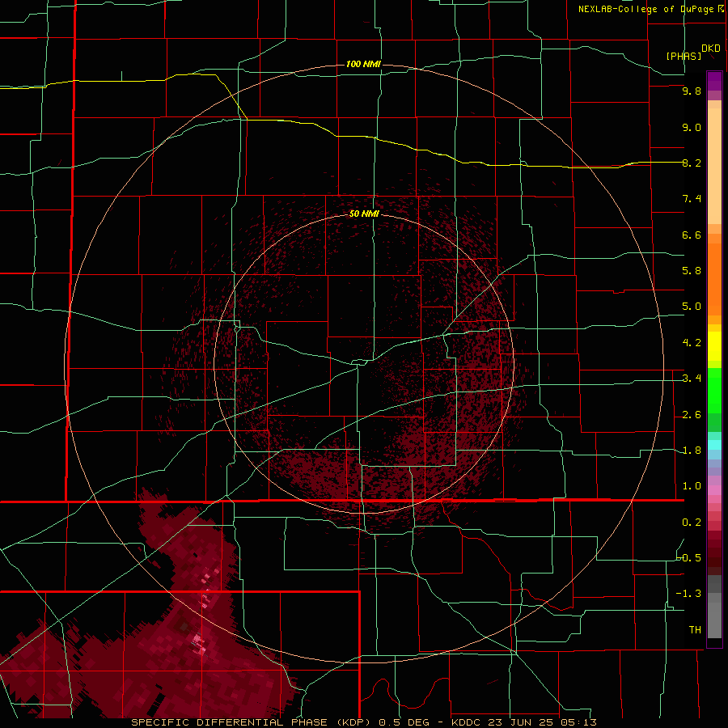Screen dimensions: 728x728
Task: Click the 0.5 DEG elevation text
Action: (404, 722)
